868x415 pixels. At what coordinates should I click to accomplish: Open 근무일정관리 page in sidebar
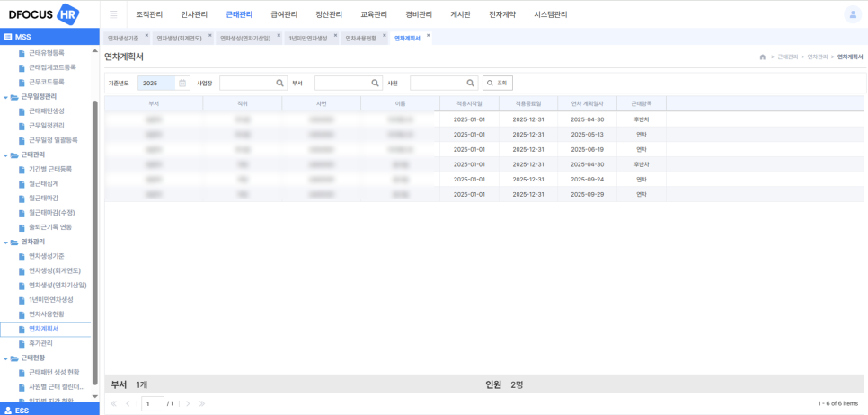pyautogui.click(x=47, y=126)
